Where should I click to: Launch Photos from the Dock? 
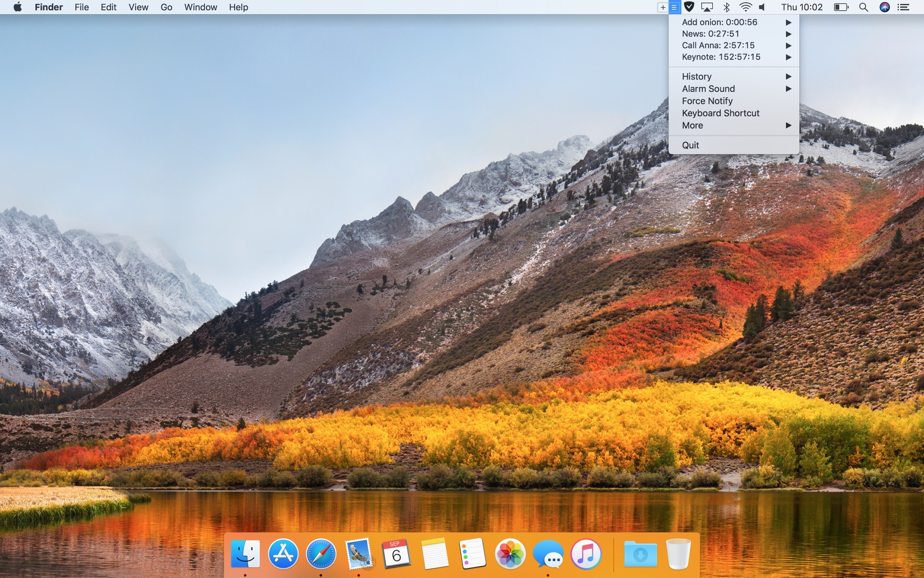point(510,553)
